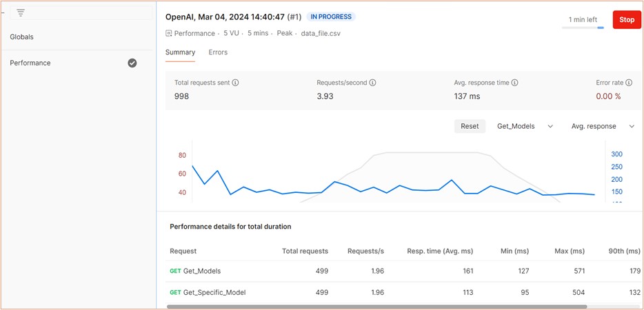Click the 5 VU run setting label

point(232,33)
